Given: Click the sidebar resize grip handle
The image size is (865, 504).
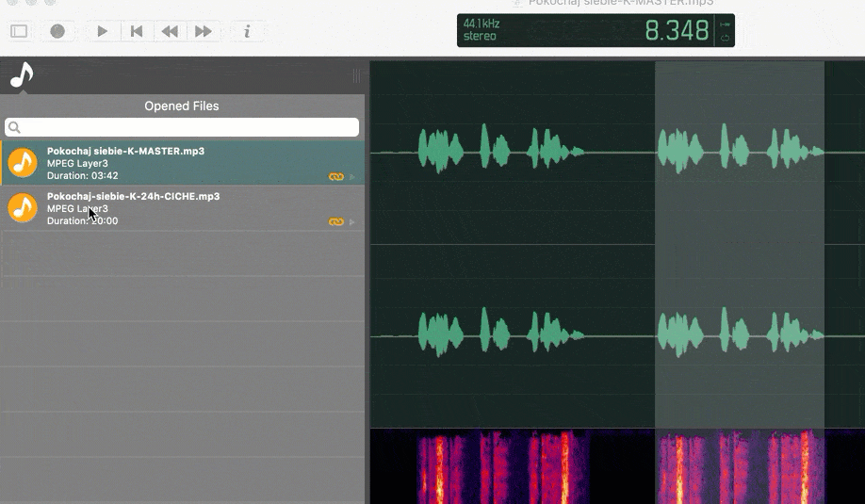Looking at the screenshot, I should click(x=356, y=75).
